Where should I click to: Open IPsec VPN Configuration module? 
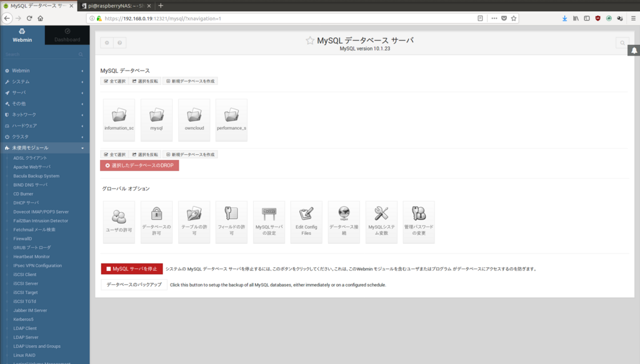point(37,265)
